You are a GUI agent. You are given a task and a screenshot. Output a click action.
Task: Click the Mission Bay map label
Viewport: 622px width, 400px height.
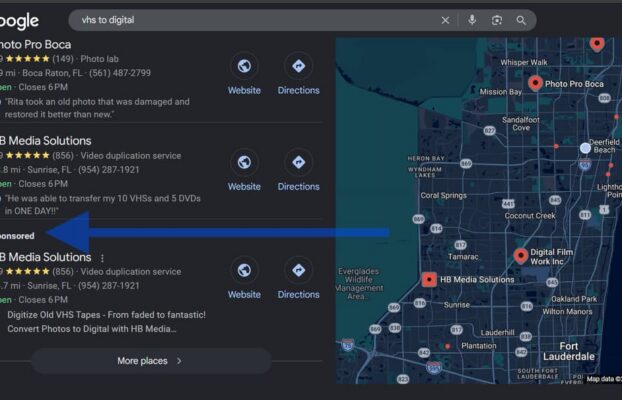[x=501, y=92]
